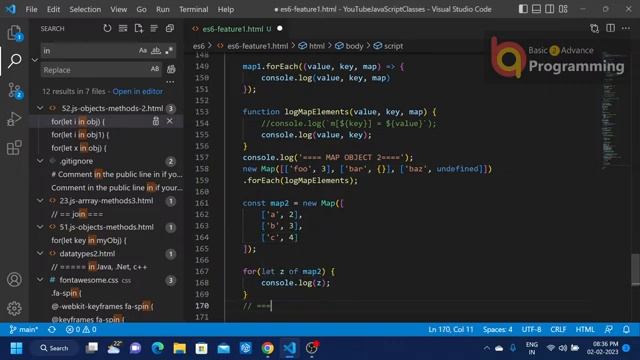Screen dimensions: 640x360
Task: Open the Run and Debug view
Action: click(x=14, y=119)
